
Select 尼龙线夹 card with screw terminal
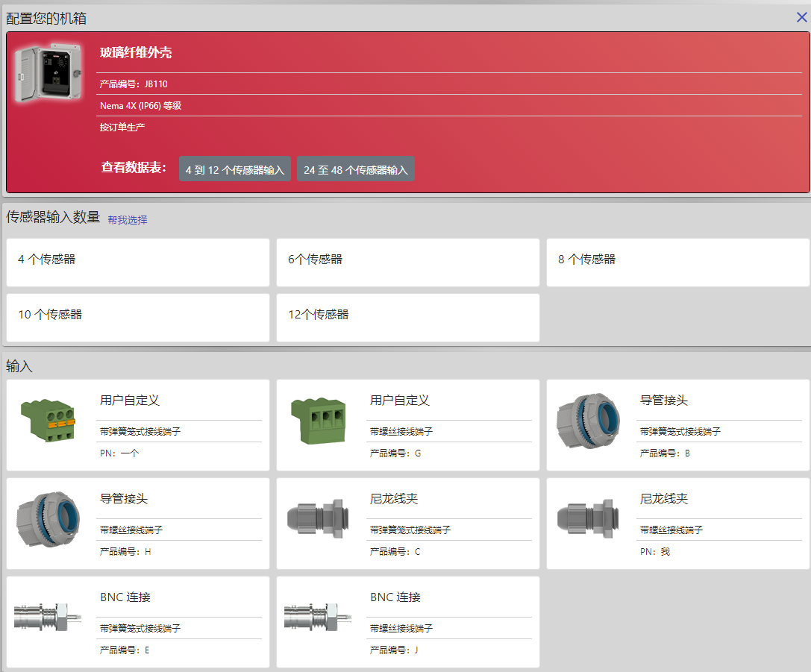pos(678,524)
